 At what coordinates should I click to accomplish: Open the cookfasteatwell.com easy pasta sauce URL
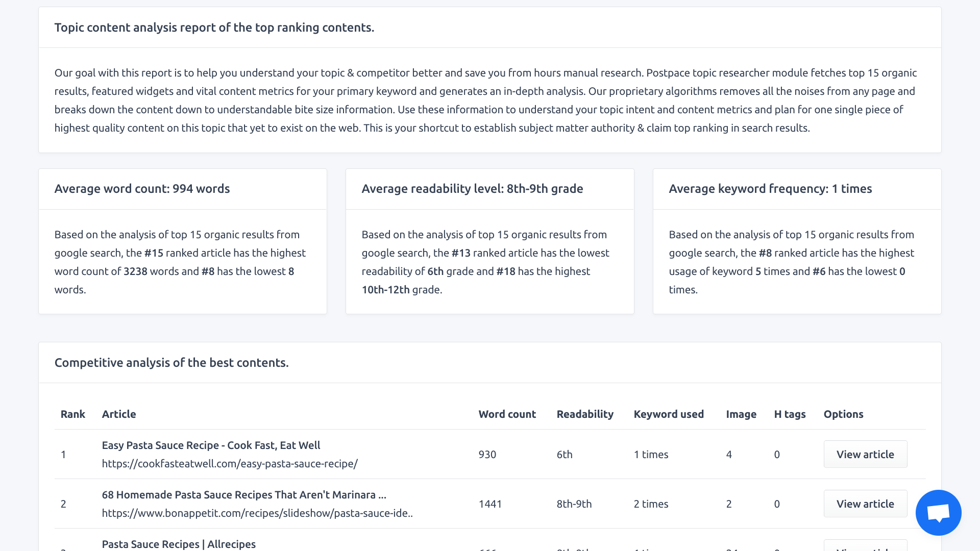[x=230, y=464]
